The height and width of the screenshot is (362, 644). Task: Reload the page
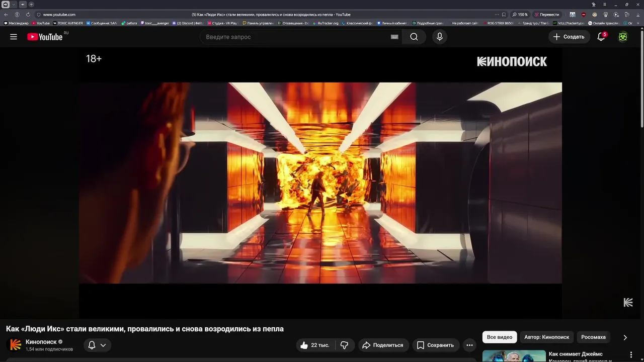[28, 15]
